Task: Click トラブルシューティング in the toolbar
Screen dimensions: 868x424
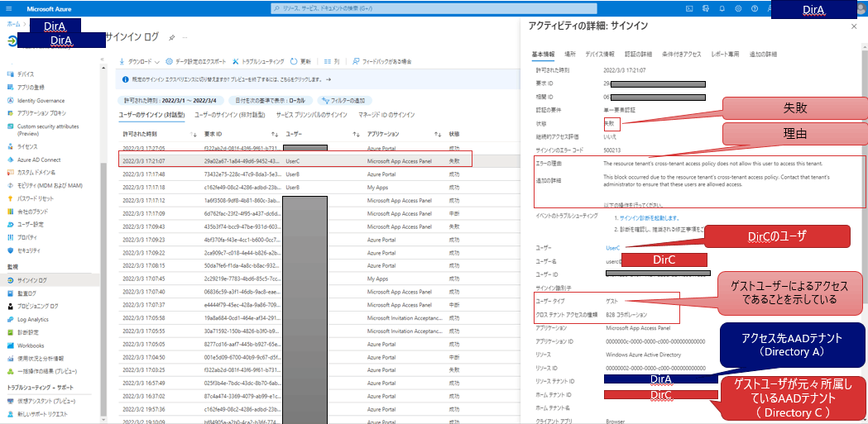Action: 258,61
